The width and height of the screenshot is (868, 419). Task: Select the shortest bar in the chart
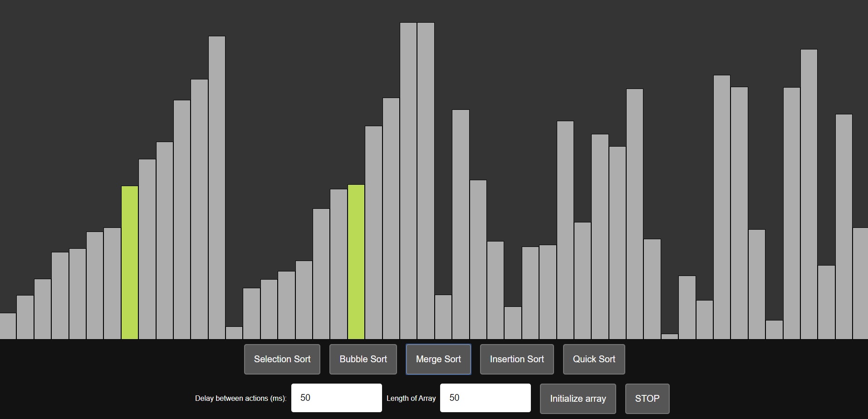[x=670, y=336]
